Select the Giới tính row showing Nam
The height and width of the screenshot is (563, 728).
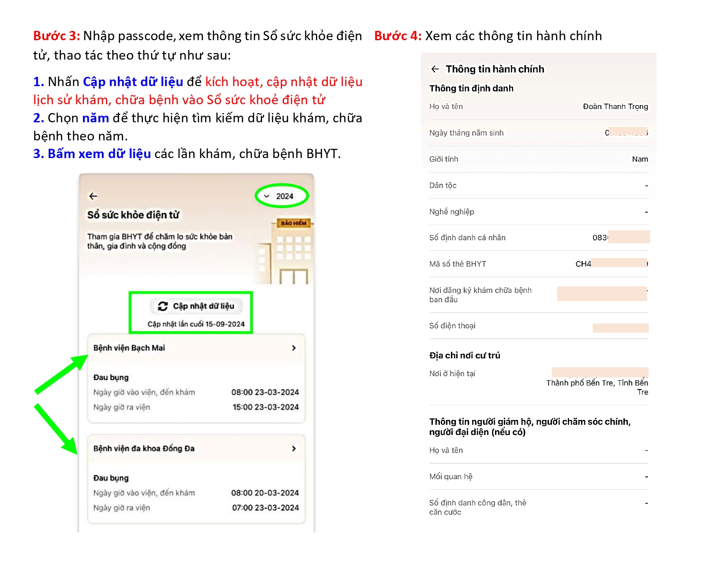(x=538, y=159)
